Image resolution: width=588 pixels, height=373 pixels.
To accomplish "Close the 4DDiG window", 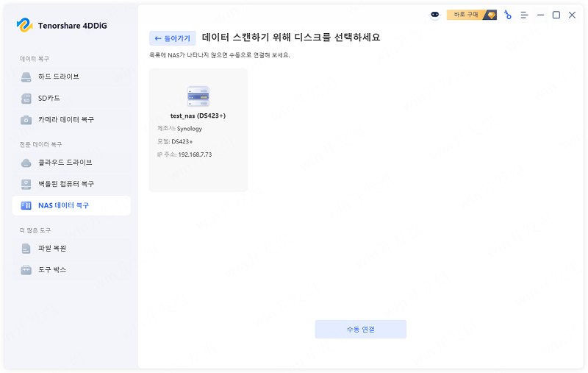I will (572, 15).
